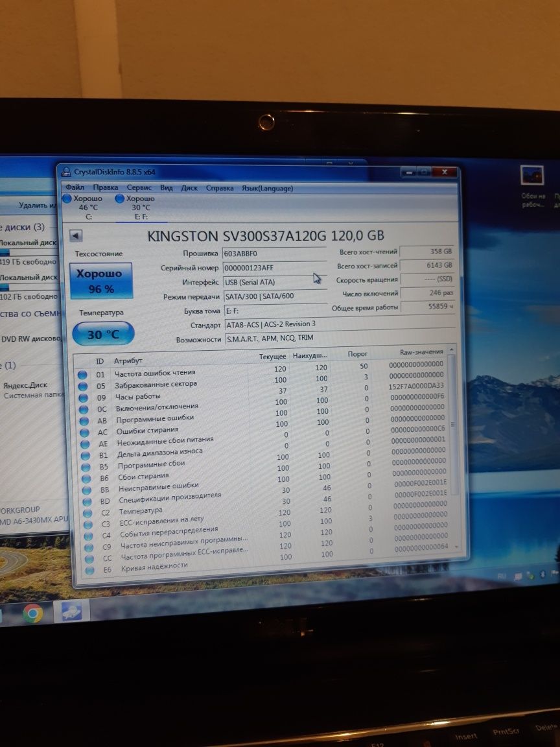Image resolution: width=560 pixels, height=747 pixels.
Task: Click the total host writes value 6143 GB
Action: click(426, 265)
